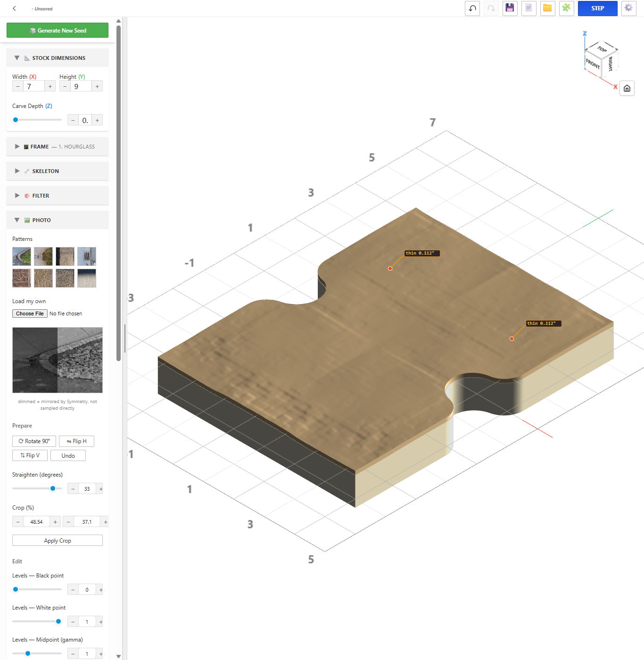This screenshot has width=644, height=660.
Task: Select the dark gravel pattern thumbnail in top row
Action: point(65,256)
